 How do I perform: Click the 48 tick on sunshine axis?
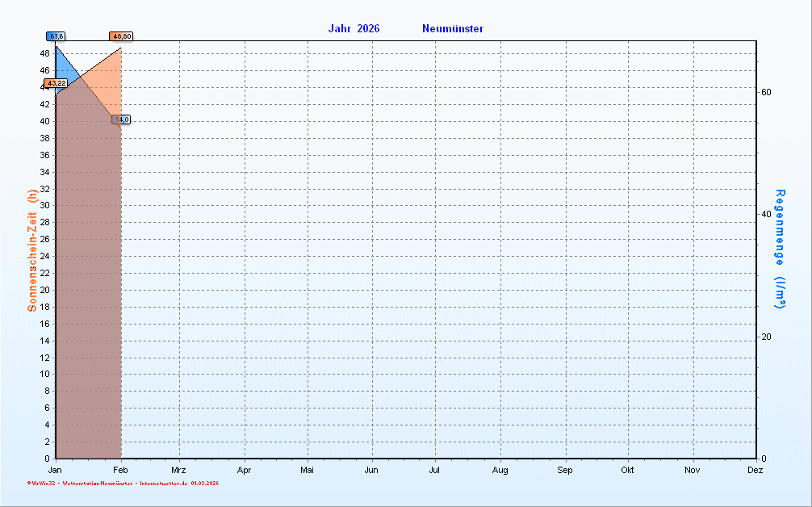tap(45, 53)
